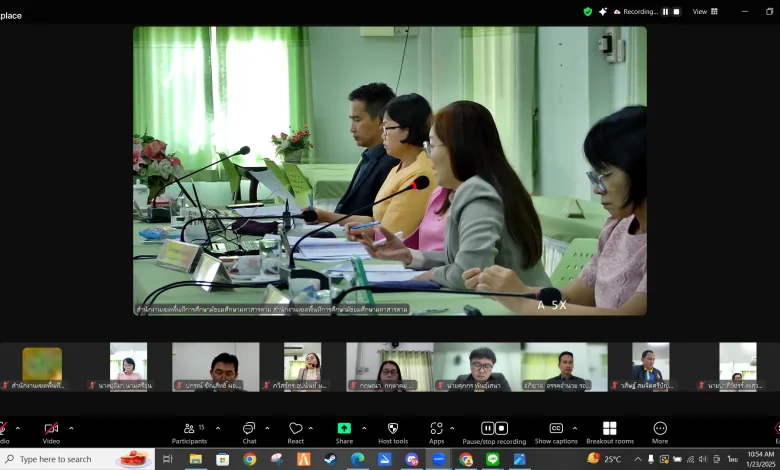Select thumbnail of man in dark suit, green background
The width and height of the screenshot is (780, 470).
pyautogui.click(x=564, y=367)
